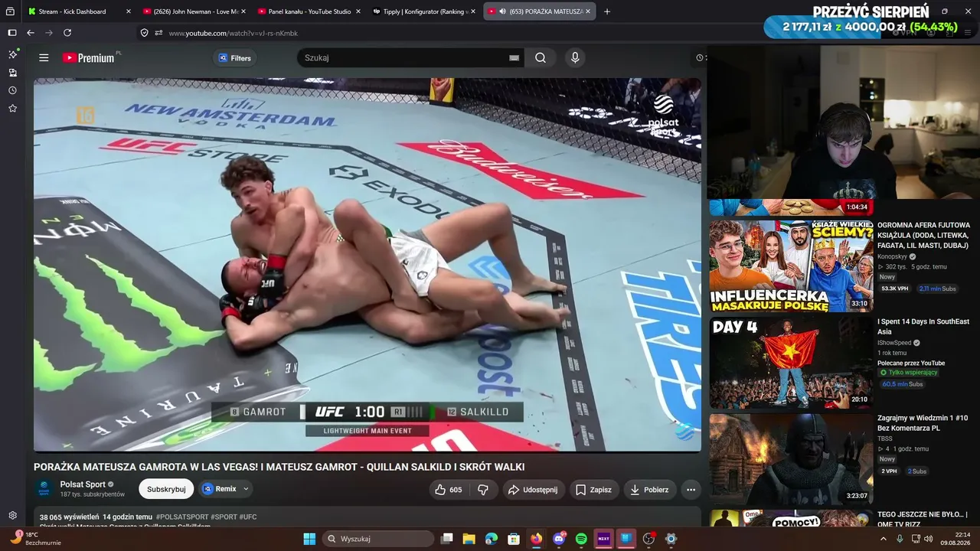Viewport: 980px width, 551px height.
Task: Open the on-screen keyboard in search box
Action: tap(514, 58)
